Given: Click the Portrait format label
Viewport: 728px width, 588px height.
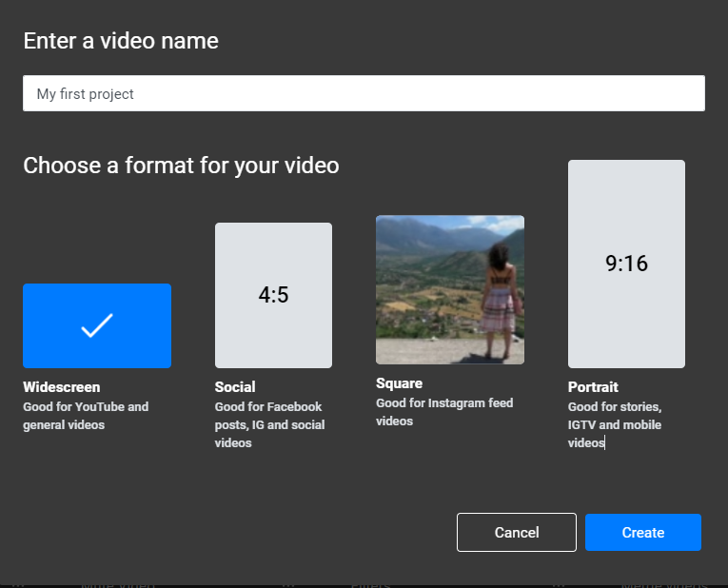Looking at the screenshot, I should click(593, 387).
